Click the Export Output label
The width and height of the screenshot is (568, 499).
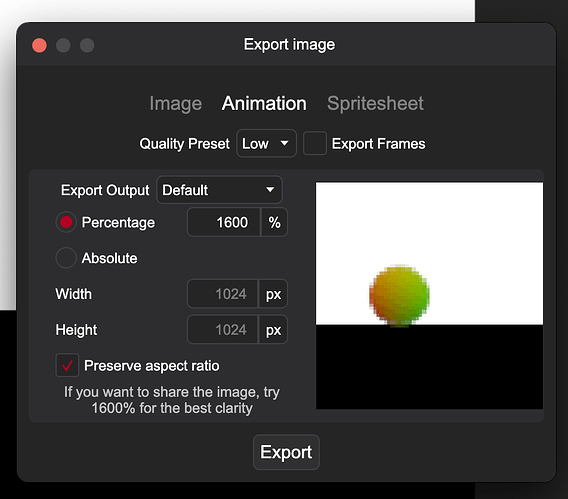(105, 190)
